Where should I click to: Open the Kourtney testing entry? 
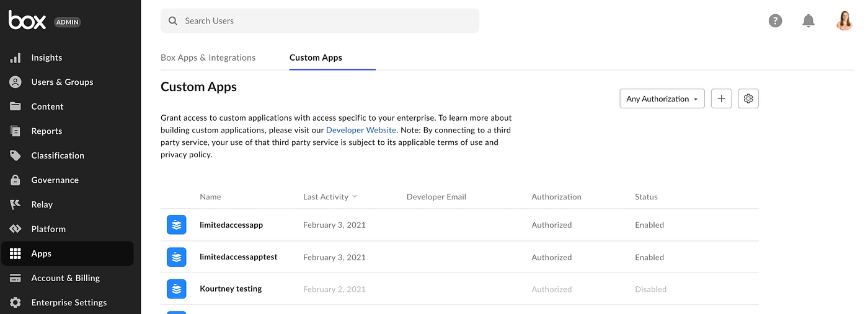point(231,289)
